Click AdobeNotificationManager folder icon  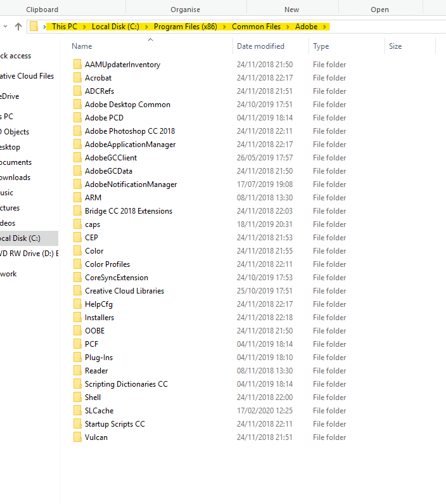tap(77, 184)
